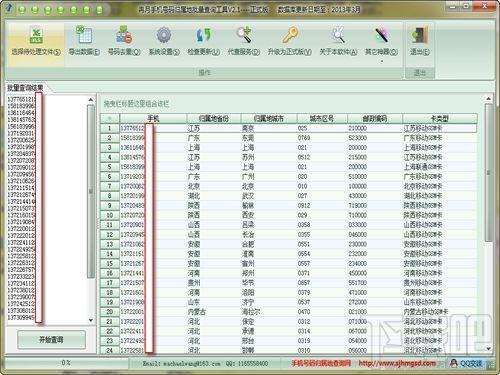This screenshot has height=375, width=500.
Task: Click the 0% progress bar
Action: [x=66, y=363]
